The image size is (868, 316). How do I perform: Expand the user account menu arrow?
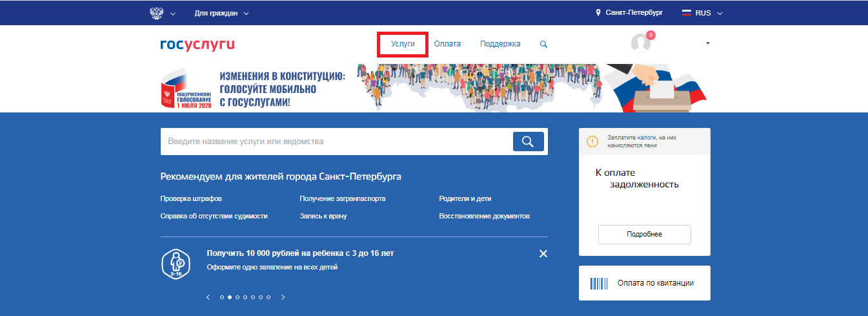[707, 43]
